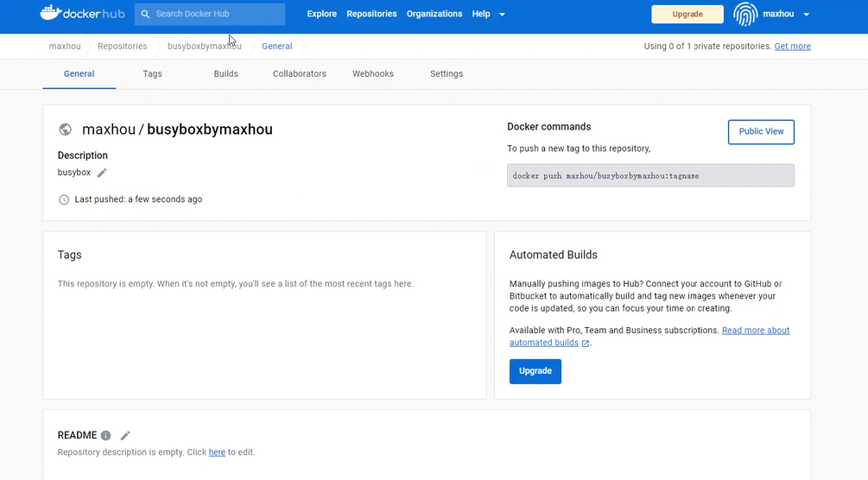Expand the Help dropdown arrow

[x=502, y=15]
